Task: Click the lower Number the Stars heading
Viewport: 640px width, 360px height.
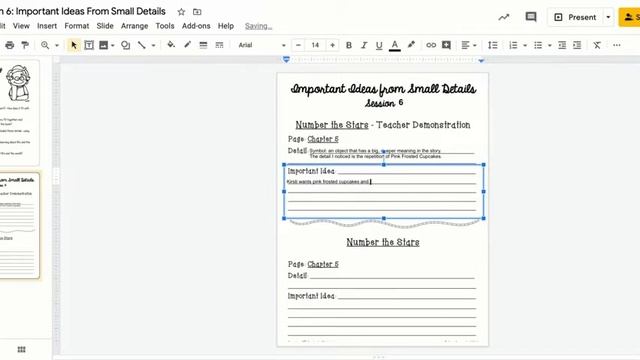Action: 383,242
